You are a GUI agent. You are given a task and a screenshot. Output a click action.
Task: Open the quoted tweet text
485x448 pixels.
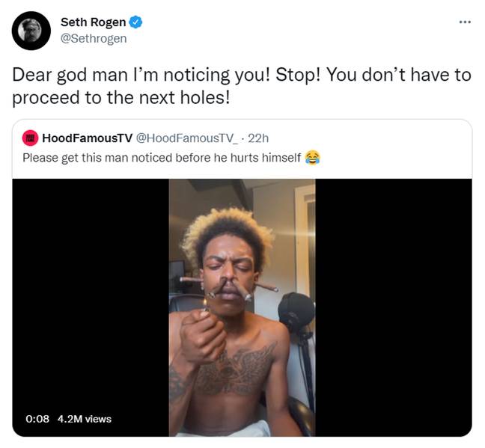(x=162, y=158)
